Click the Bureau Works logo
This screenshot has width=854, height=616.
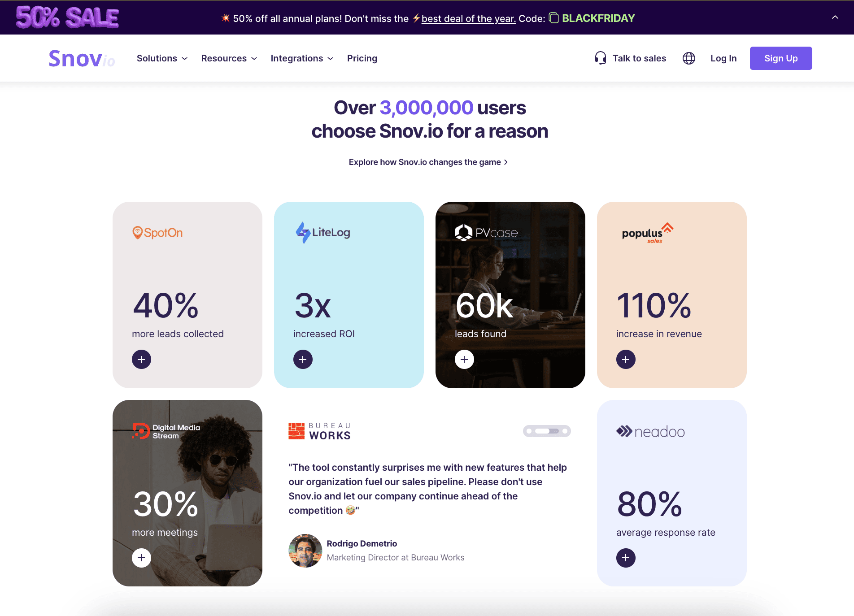click(319, 431)
